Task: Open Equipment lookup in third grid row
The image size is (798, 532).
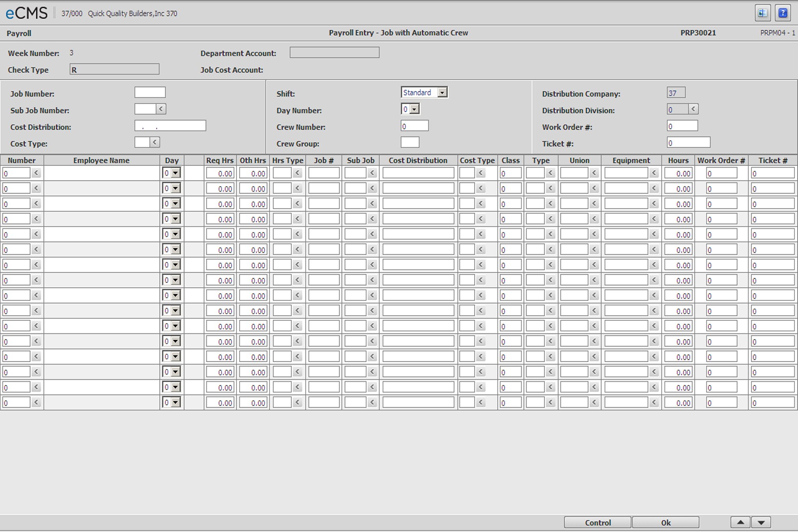Action: (x=654, y=203)
